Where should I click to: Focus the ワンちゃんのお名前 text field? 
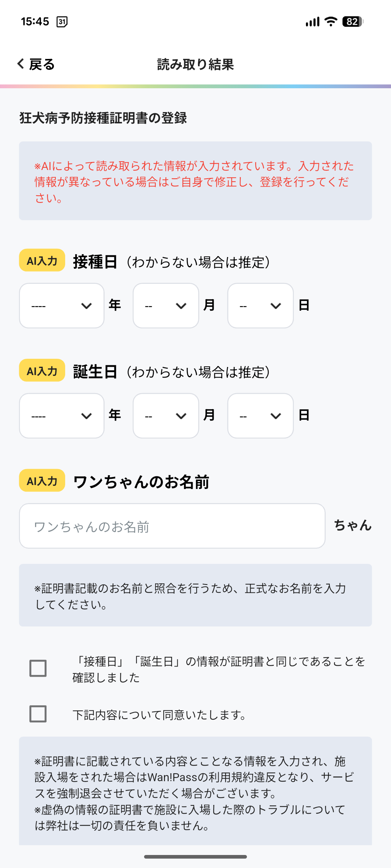click(172, 526)
